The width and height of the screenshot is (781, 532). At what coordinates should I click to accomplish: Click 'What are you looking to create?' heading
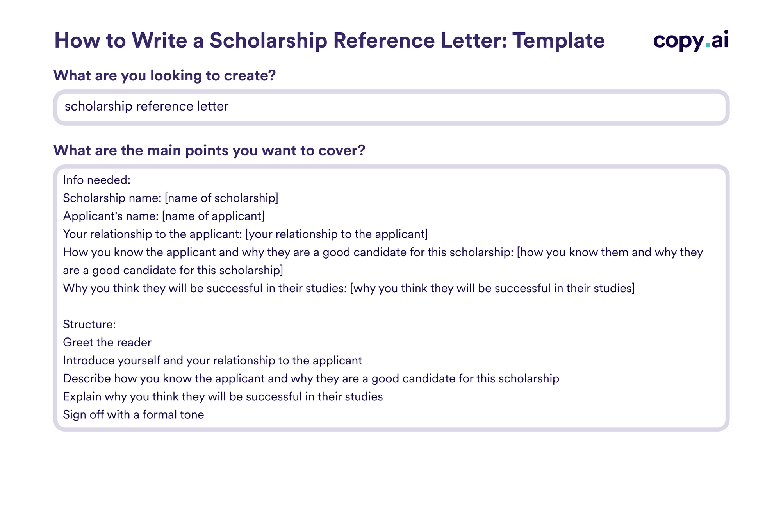coord(164,75)
